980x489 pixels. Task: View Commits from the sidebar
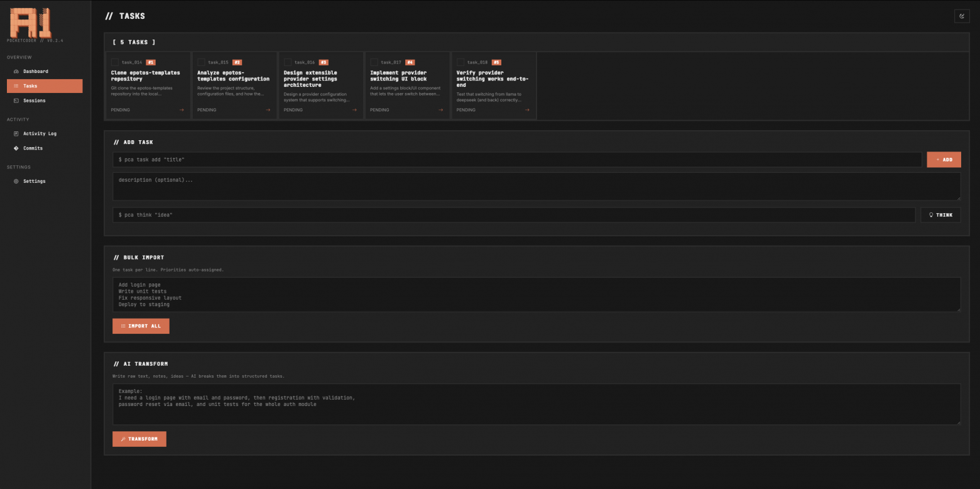[45, 148]
